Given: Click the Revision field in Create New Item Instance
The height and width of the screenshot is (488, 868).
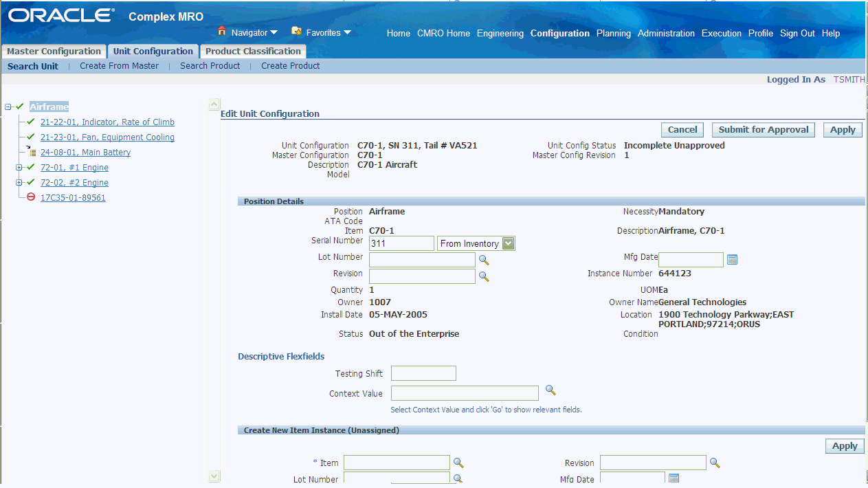Looking at the screenshot, I should click(x=653, y=463).
